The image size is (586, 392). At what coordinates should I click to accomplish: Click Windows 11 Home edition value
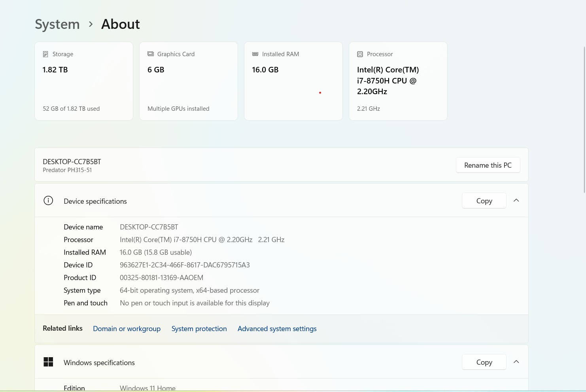tap(147, 388)
